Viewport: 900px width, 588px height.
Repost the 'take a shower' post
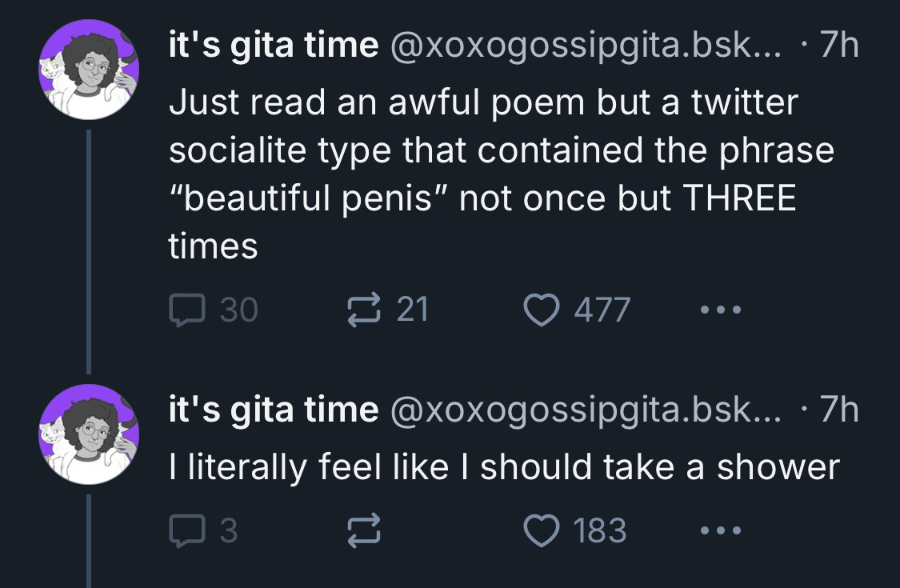(x=362, y=530)
